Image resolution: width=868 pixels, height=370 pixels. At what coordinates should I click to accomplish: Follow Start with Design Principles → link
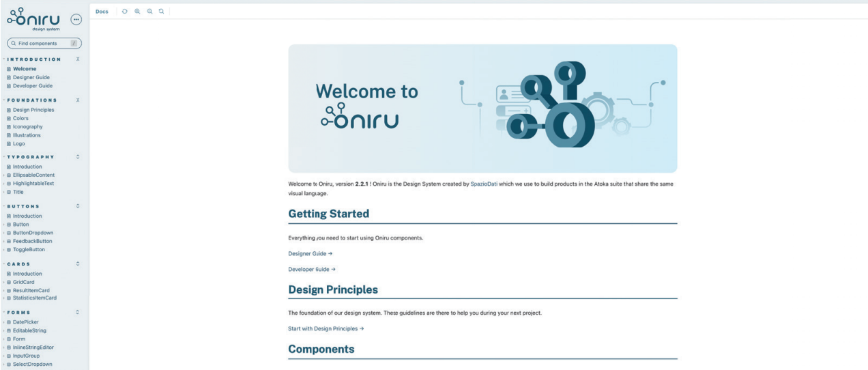pos(326,328)
